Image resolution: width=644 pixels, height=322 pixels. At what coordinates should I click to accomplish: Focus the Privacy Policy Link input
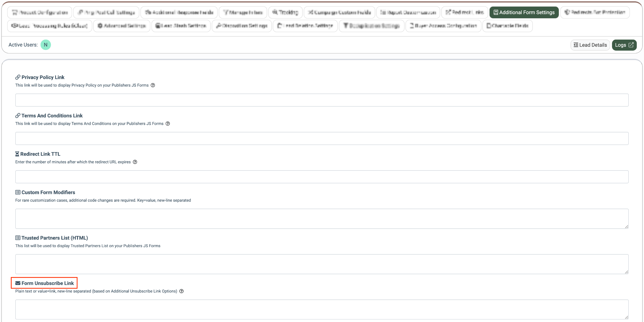pyautogui.click(x=322, y=100)
